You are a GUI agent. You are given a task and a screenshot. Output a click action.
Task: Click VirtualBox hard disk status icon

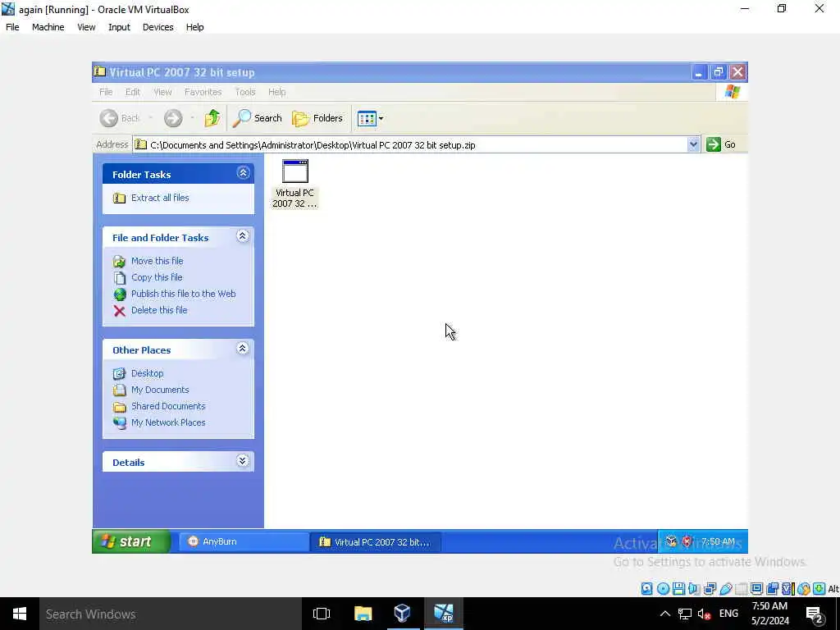click(x=647, y=589)
